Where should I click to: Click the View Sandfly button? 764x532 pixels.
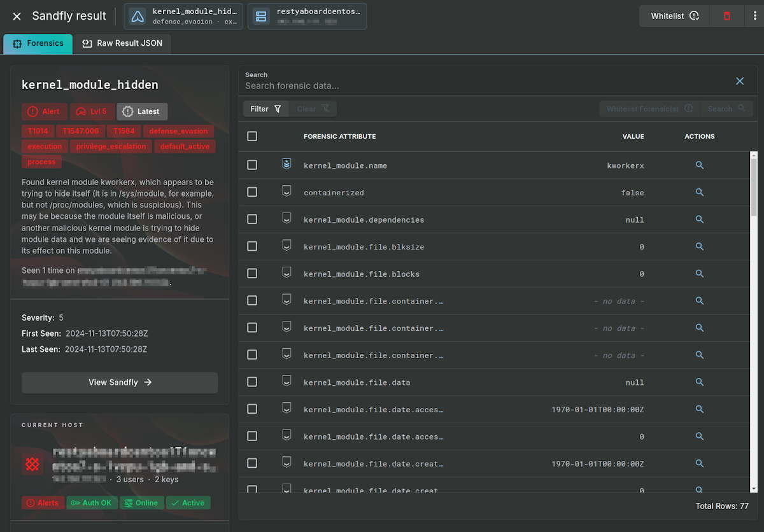click(x=120, y=382)
